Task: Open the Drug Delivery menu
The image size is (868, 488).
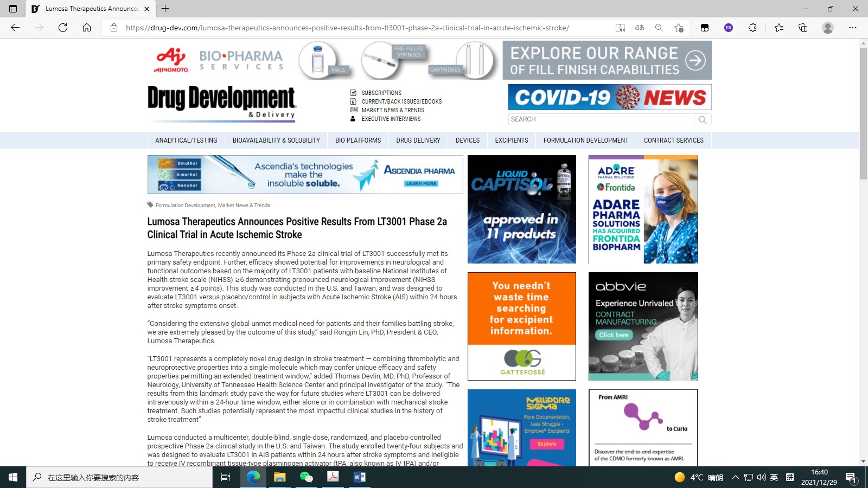Action: coord(418,140)
